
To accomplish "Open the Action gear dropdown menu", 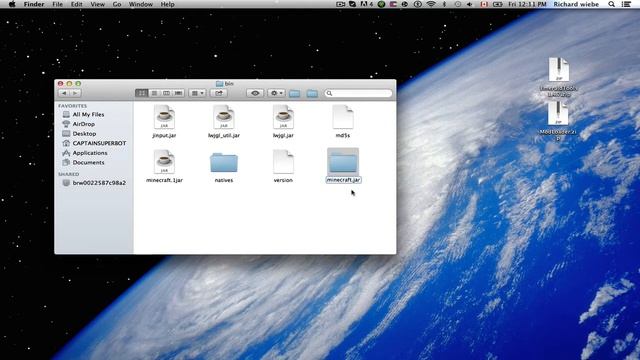I will click(x=276, y=93).
